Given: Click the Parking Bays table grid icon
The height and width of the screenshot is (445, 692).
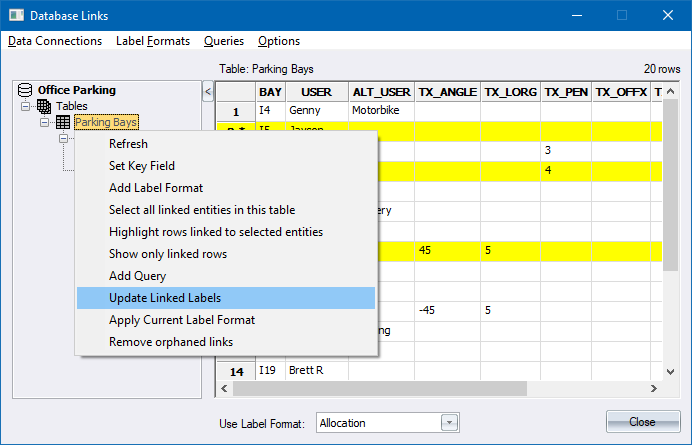Looking at the screenshot, I should tap(62, 122).
